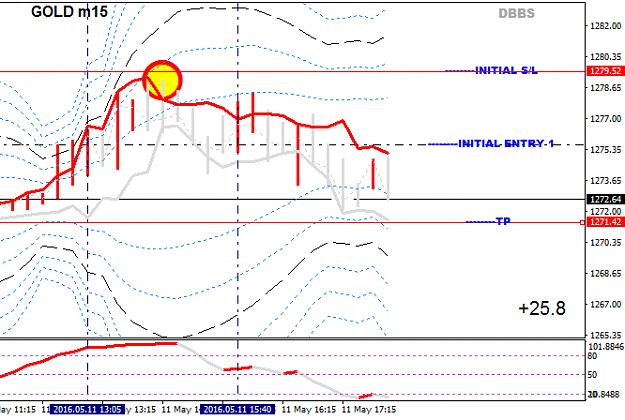Screen dimensions: 625x420
Task: Click the indicator level 80 label
Action: (592, 356)
